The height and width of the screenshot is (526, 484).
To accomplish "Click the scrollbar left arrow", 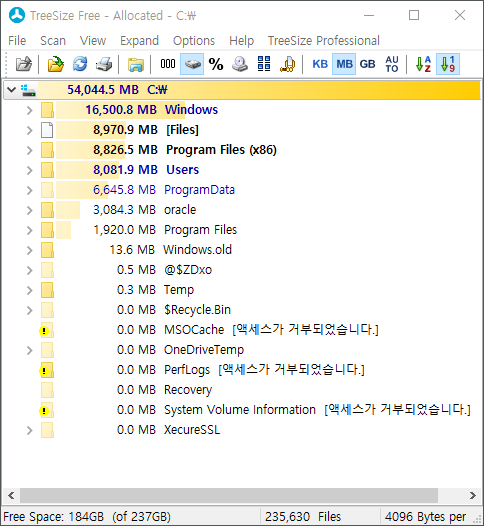I will click(x=11, y=495).
